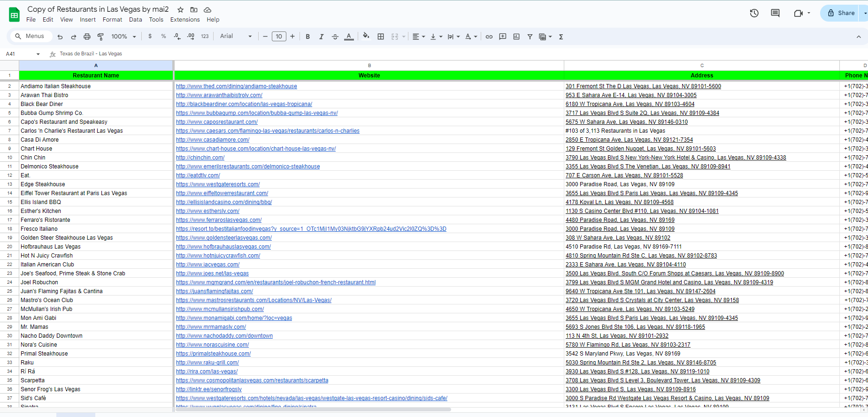Format as currency
The width and height of the screenshot is (868, 417).
150,36
